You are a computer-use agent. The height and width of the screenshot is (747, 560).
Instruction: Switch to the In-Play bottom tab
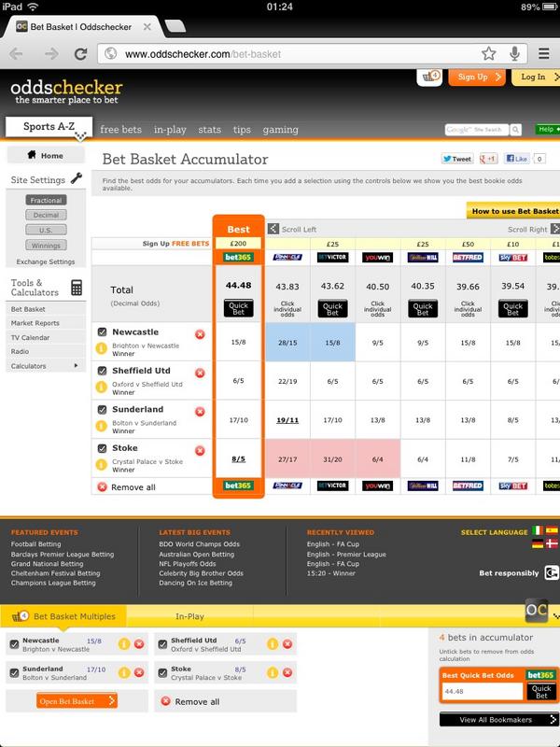click(x=189, y=616)
